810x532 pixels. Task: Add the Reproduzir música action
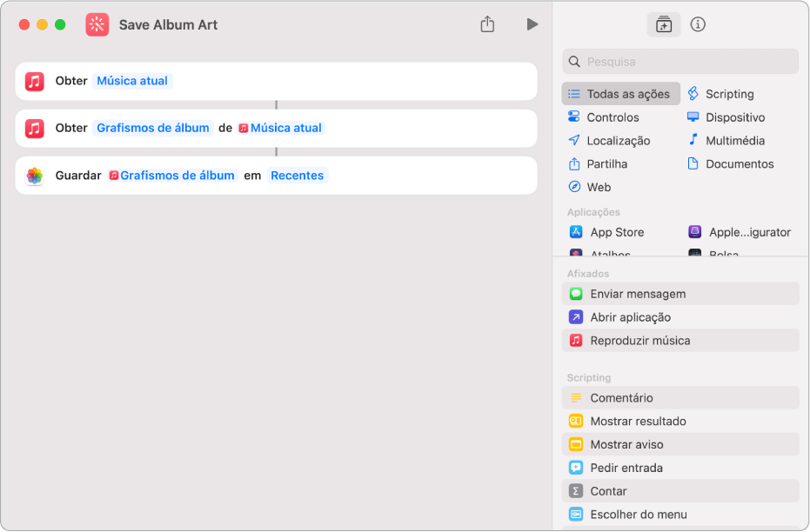coord(680,341)
